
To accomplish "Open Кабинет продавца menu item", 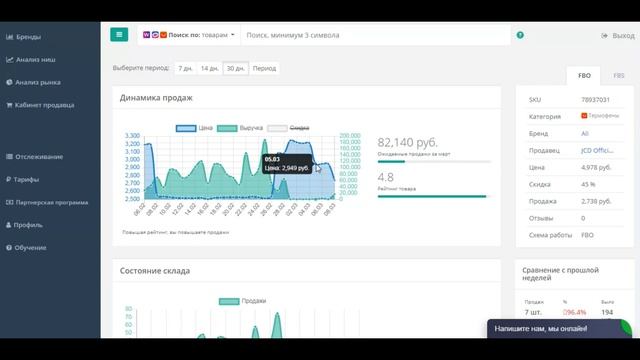I will coord(44,105).
